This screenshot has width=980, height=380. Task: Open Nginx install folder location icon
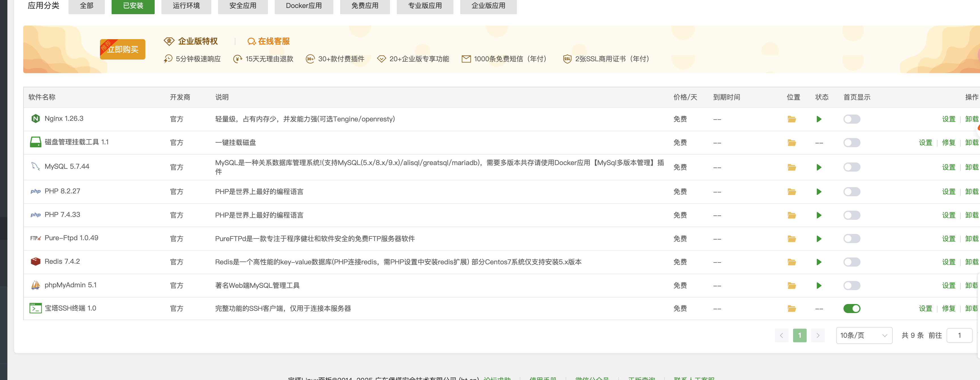pyautogui.click(x=792, y=119)
